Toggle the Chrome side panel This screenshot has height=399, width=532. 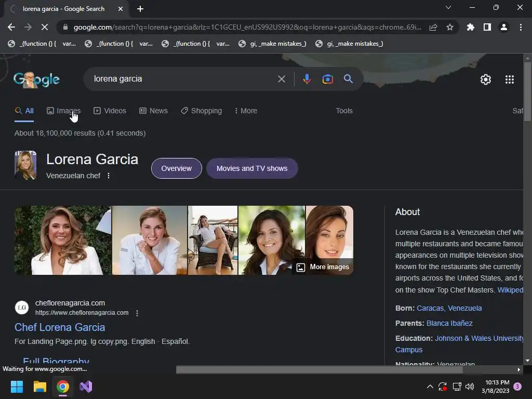487,27
